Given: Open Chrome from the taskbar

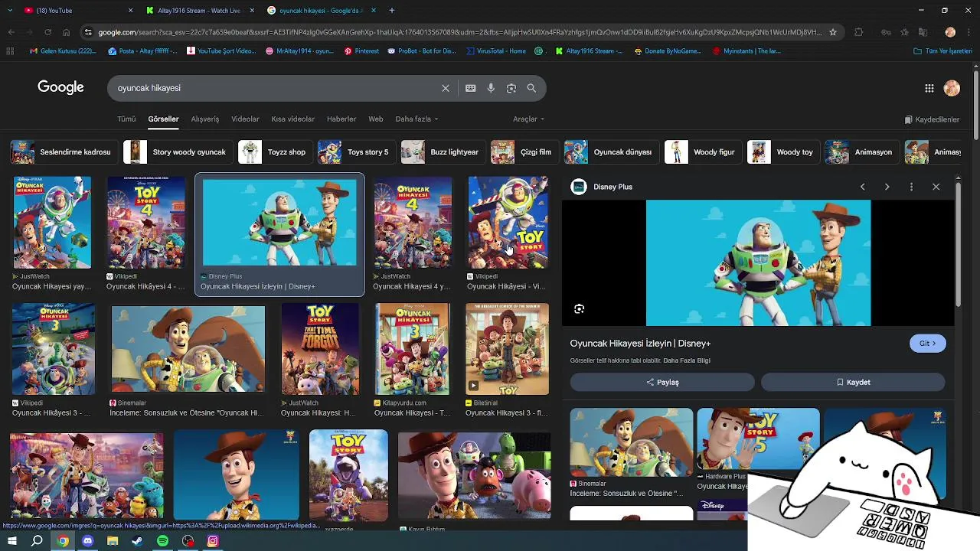Looking at the screenshot, I should 63,541.
